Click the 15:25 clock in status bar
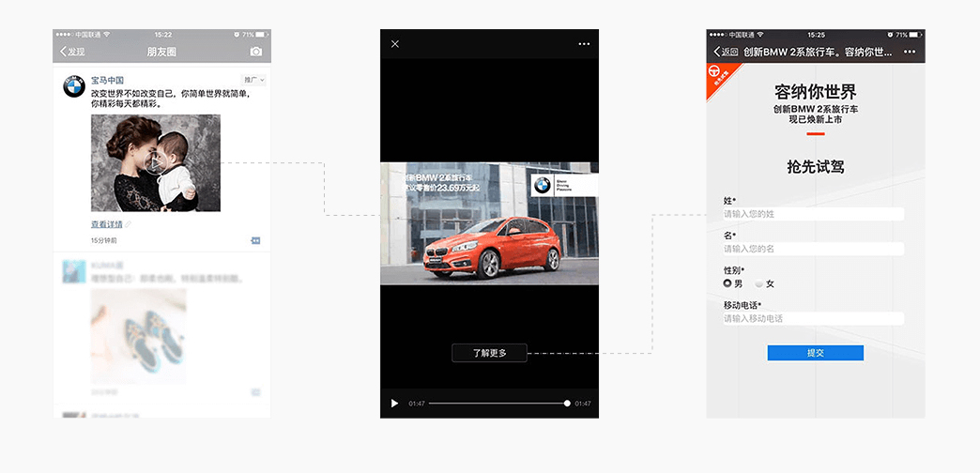 coord(816,35)
